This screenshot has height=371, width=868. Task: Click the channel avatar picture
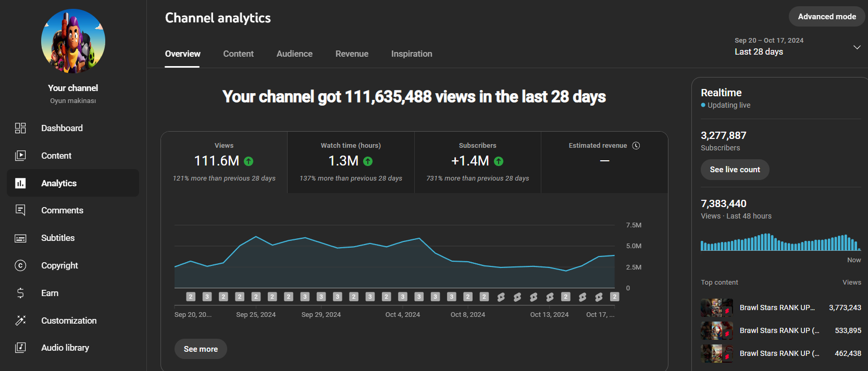click(x=73, y=41)
